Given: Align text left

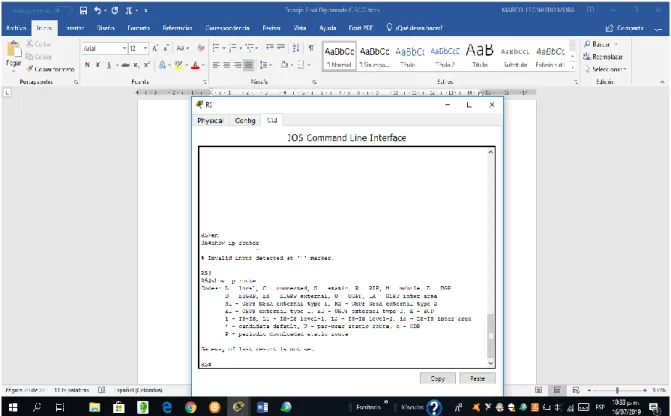Looking at the screenshot, I should click(216, 65).
